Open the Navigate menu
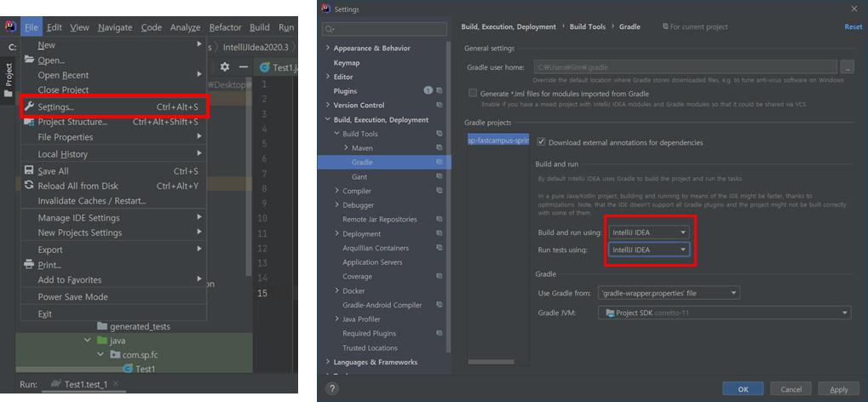 (x=115, y=27)
